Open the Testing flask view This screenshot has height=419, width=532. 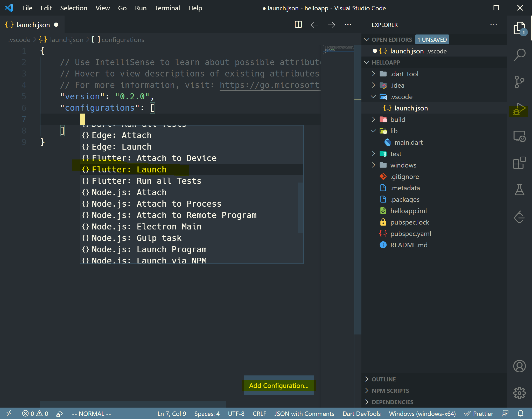[519, 190]
